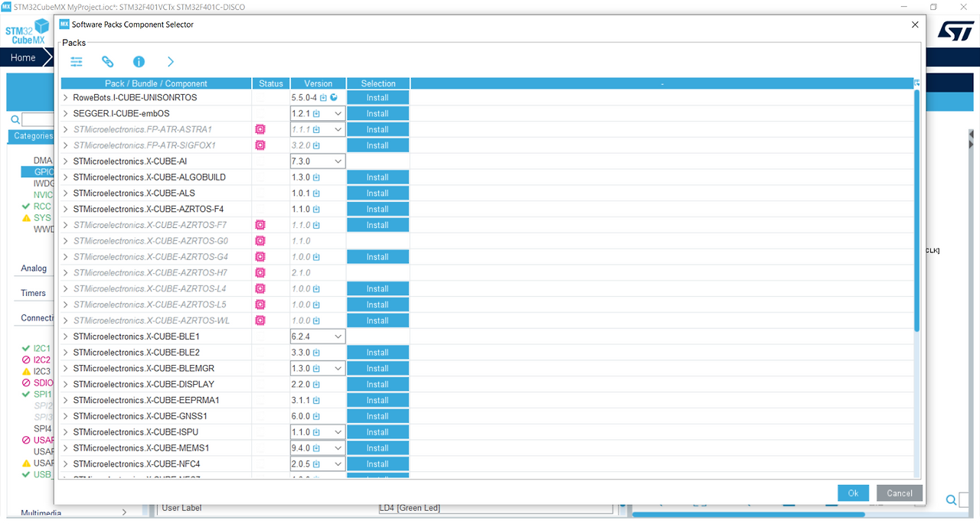
Task: Go to Home breadcrumb in the main window
Action: 23,57
